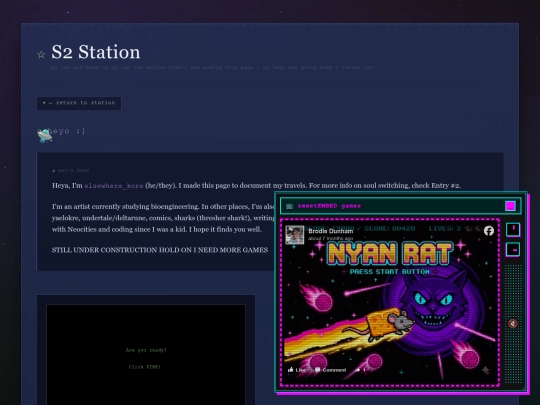The height and width of the screenshot is (405, 540).
Task: Click the dotted scrollbar strip in the sweetEMBED widget
Action: (x=513, y=324)
